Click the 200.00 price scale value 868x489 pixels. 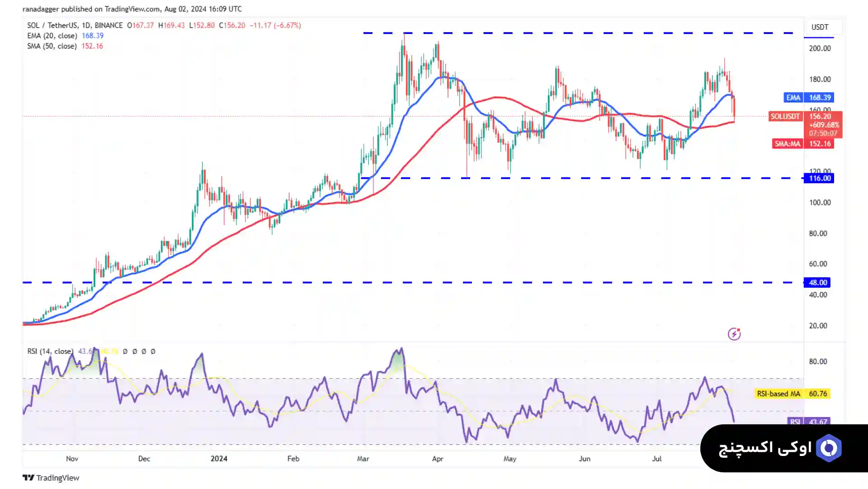pos(820,48)
